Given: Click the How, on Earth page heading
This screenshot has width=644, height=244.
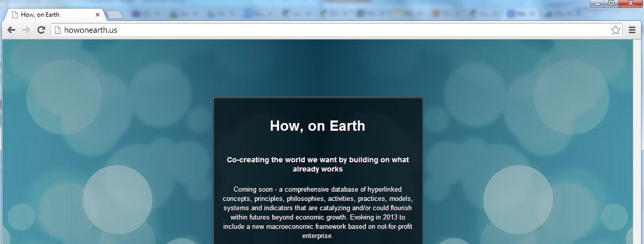Looking at the screenshot, I should (317, 126).
